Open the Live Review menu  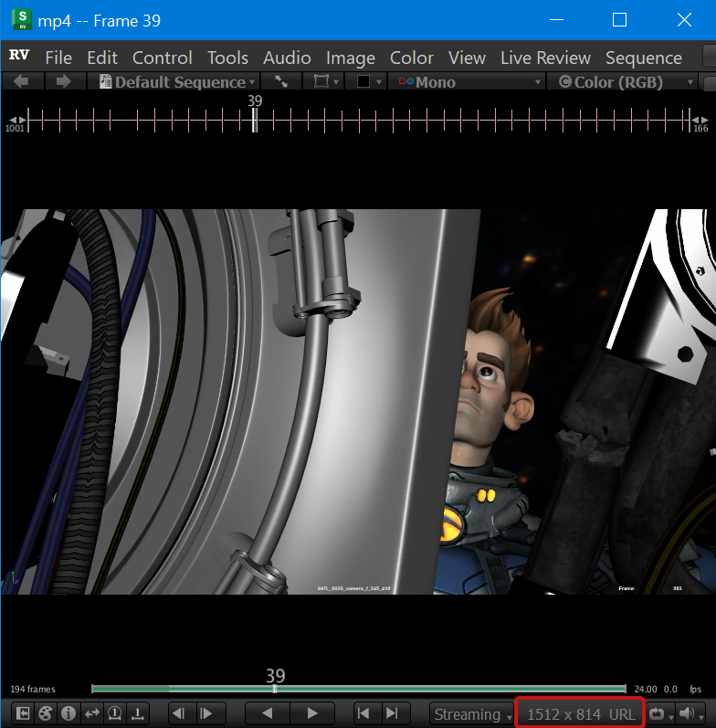pos(545,58)
